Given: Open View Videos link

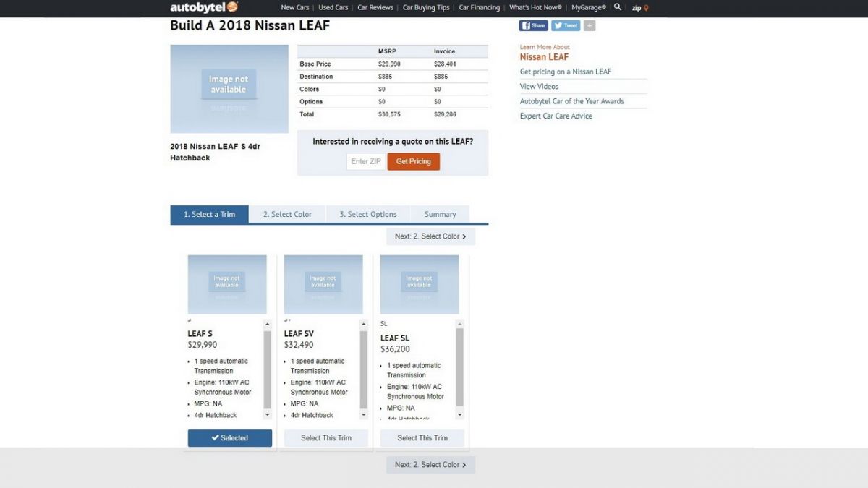Looking at the screenshot, I should coord(539,87).
